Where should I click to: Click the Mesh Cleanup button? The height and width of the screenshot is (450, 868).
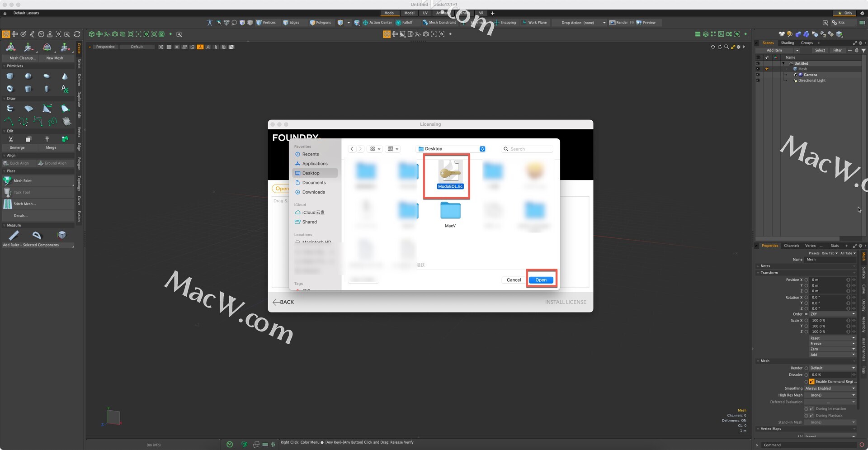(x=21, y=58)
